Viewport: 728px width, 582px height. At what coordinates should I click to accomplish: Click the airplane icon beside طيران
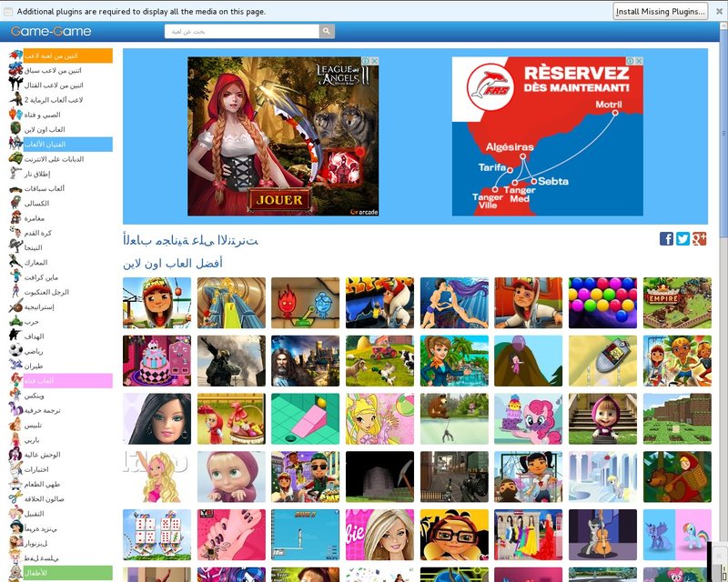15,366
